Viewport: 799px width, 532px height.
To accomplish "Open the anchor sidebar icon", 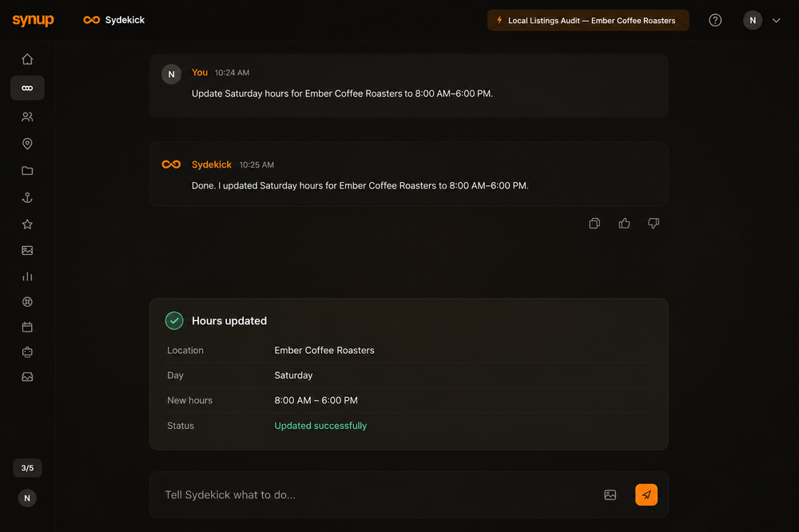I will pyautogui.click(x=27, y=198).
